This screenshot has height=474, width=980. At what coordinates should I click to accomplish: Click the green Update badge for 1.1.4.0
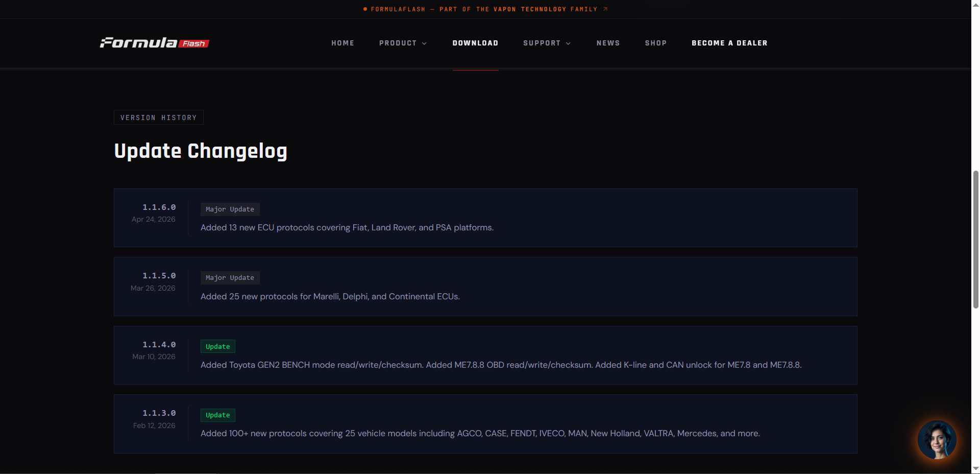218,346
